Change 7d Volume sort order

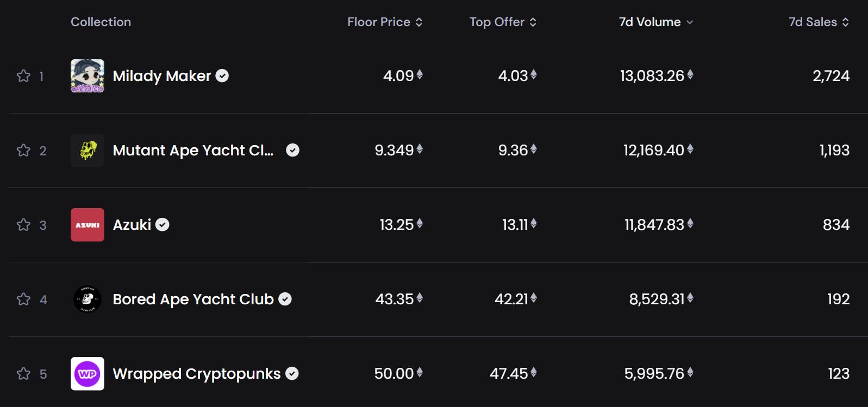tap(656, 22)
